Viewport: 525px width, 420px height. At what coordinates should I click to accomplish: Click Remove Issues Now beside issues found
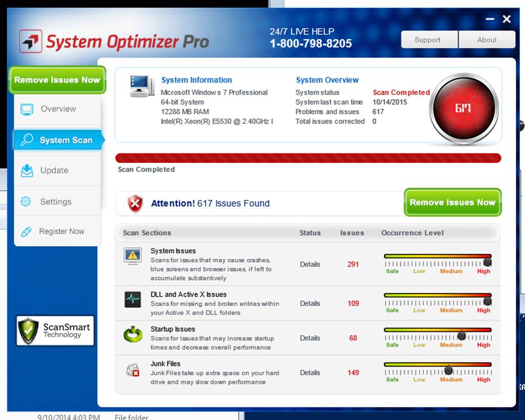452,203
